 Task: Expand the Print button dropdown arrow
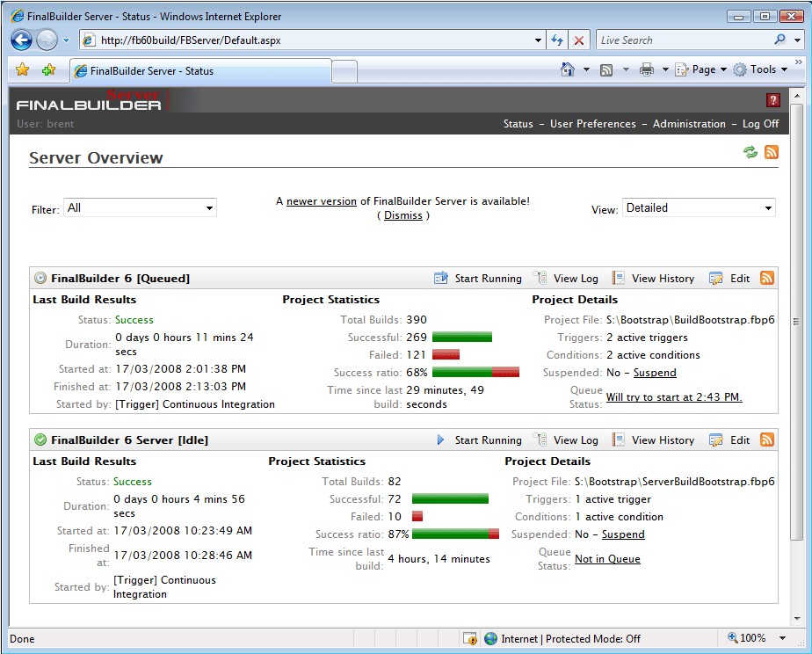pos(665,69)
